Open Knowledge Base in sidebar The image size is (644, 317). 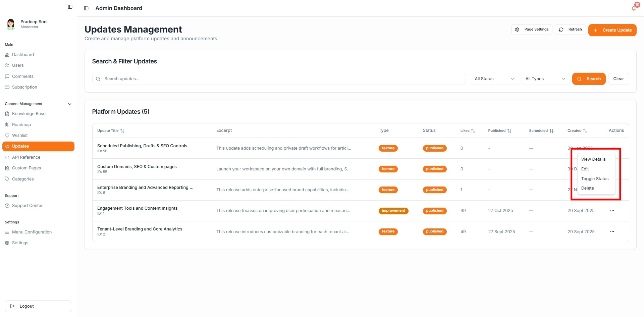(29, 114)
